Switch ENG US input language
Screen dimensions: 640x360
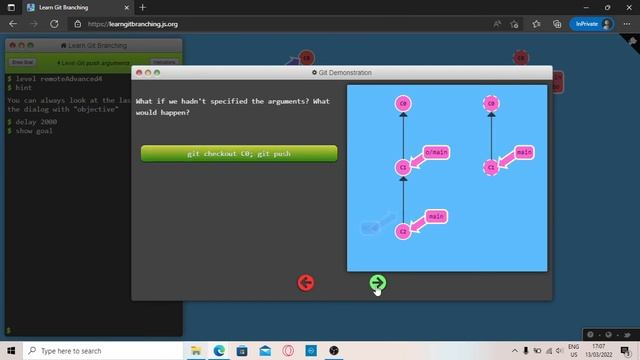pyautogui.click(x=573, y=351)
